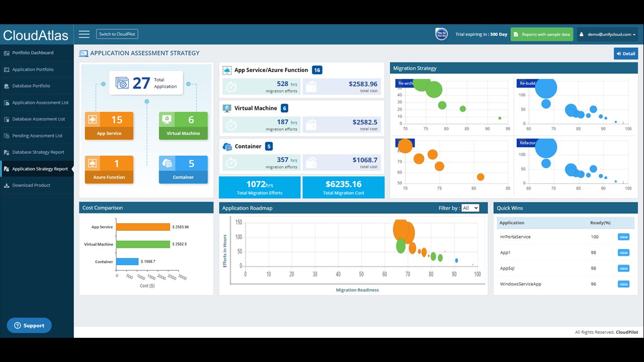The height and width of the screenshot is (362, 644).
Task: Open Database Assessment List menu item
Action: (39, 119)
